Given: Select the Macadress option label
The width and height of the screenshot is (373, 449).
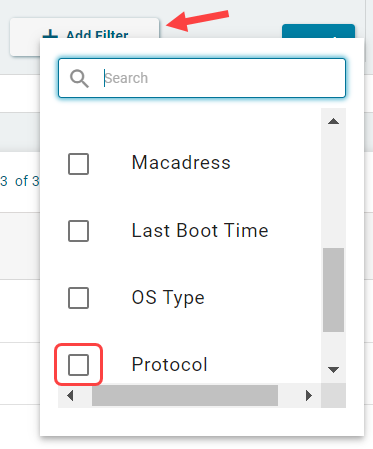Looking at the screenshot, I should coord(181,163).
